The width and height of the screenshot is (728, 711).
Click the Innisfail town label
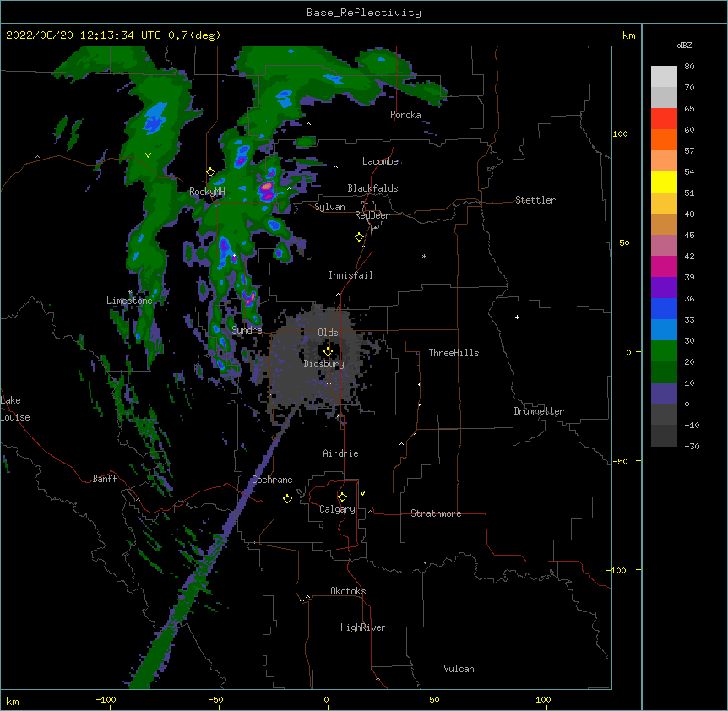(350, 275)
